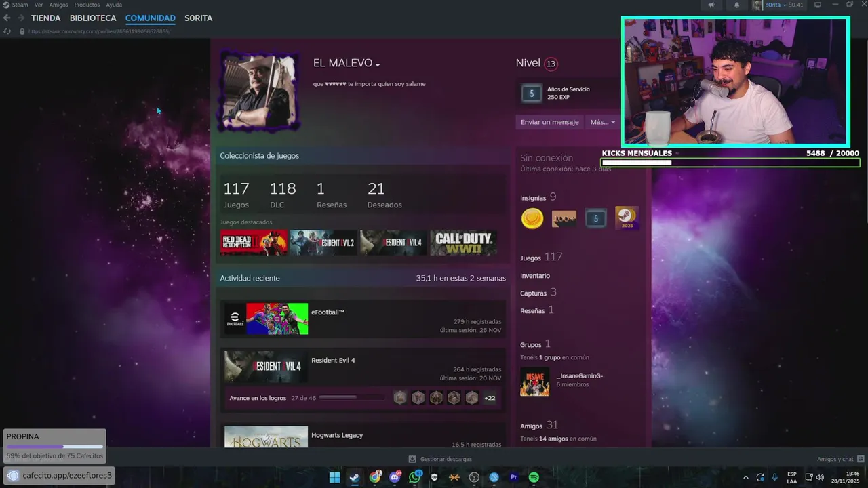Screen dimensions: 868x488
Task: Open the Amigos 31 link
Action: coord(539,426)
